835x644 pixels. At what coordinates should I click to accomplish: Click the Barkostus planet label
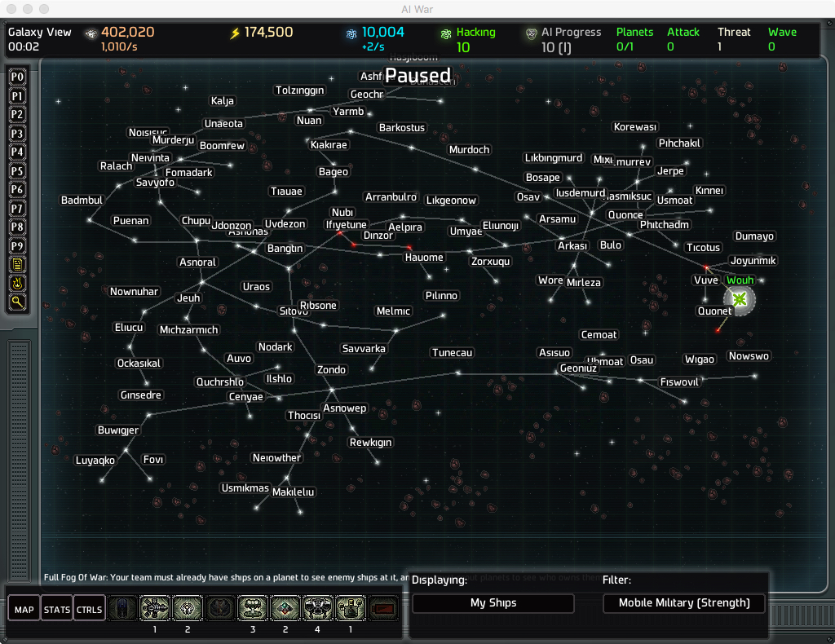[x=402, y=128]
